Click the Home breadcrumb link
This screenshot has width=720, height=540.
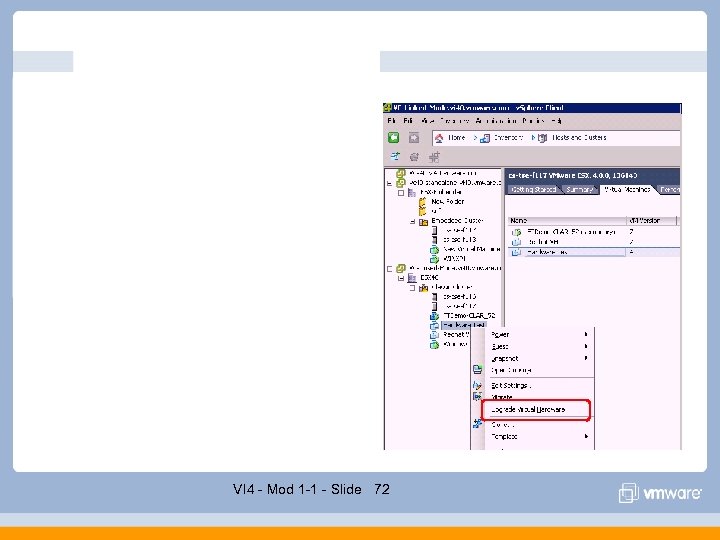(456, 137)
